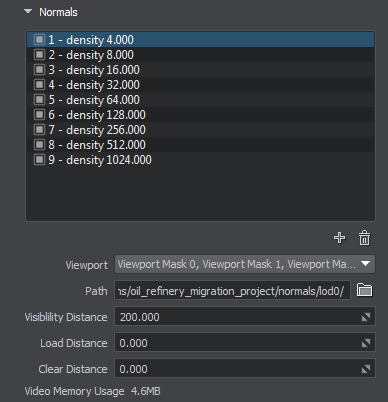Collapse the Normals section
Viewport: 388px width, 402px height.
[x=28, y=12]
